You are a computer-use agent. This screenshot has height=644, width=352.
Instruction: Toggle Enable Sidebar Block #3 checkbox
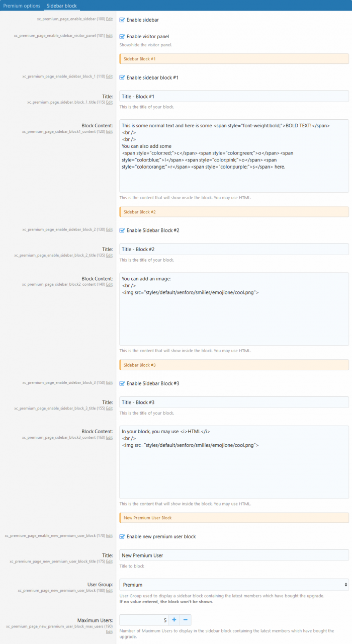tap(122, 383)
